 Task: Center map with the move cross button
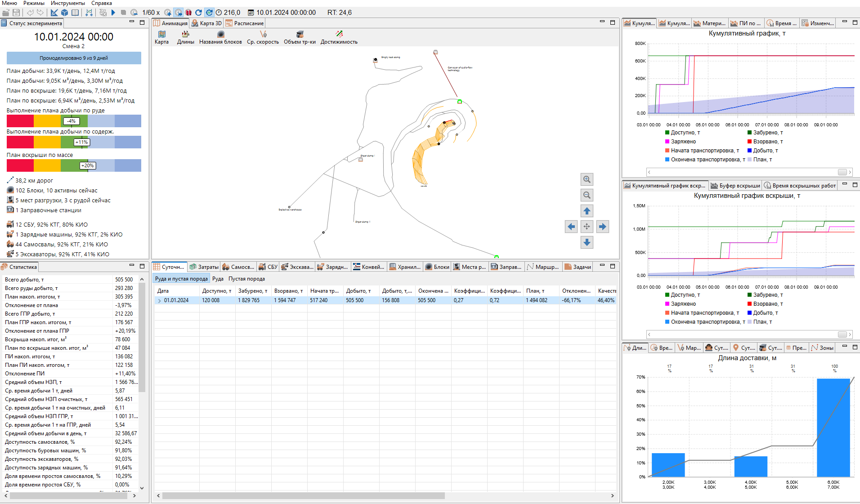pos(587,227)
